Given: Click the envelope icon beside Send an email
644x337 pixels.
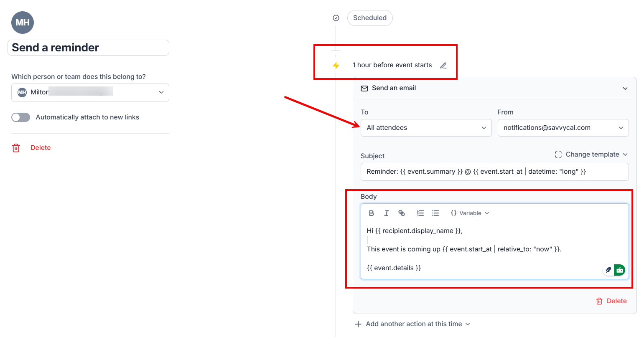Looking at the screenshot, I should pos(364,88).
